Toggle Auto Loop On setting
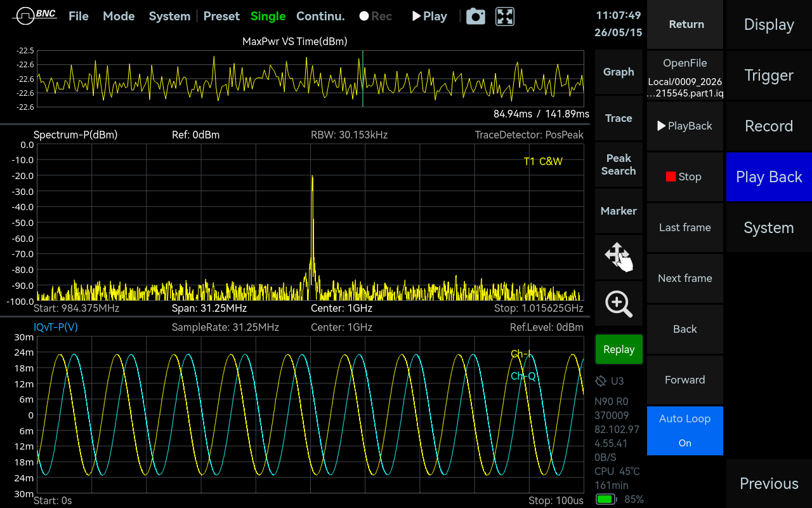The height and width of the screenshot is (508, 812). [685, 431]
